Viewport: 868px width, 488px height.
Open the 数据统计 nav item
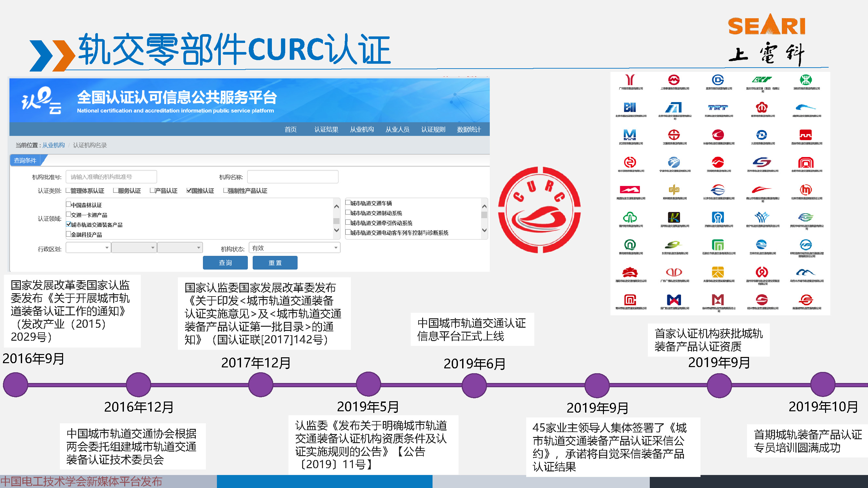(x=469, y=129)
